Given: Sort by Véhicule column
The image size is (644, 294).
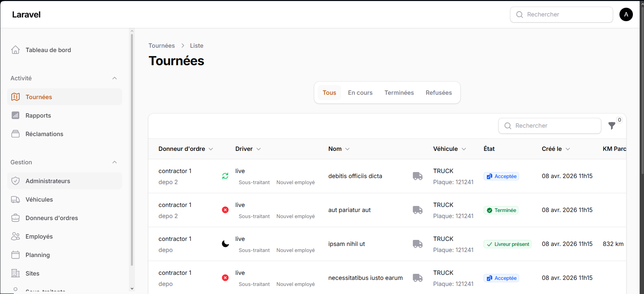Looking at the screenshot, I should (450, 149).
